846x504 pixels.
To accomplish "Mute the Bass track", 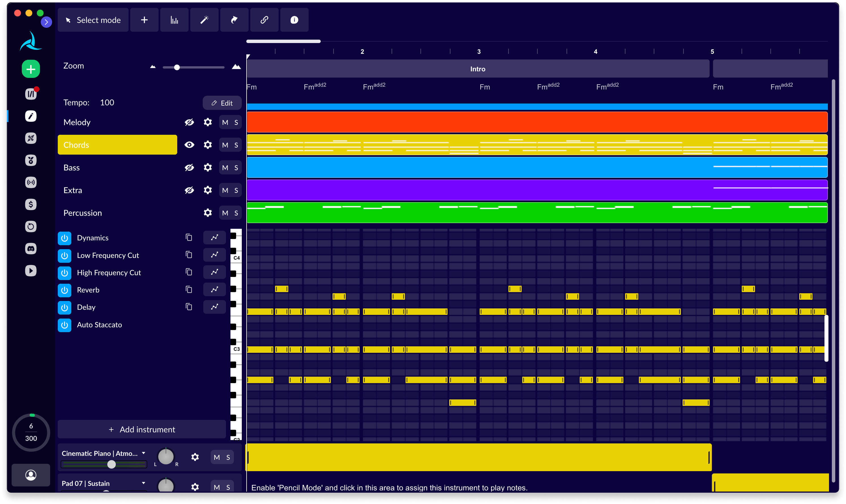I will 225,168.
